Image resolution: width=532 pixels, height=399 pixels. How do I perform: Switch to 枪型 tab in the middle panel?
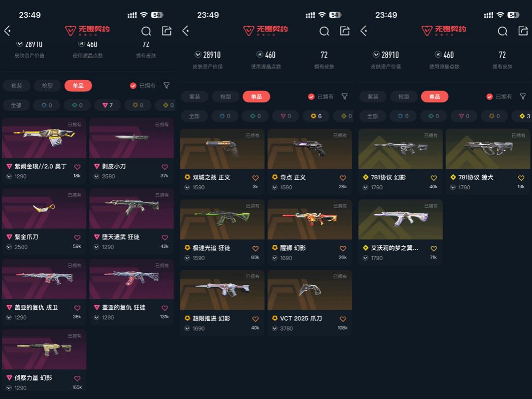[x=225, y=97]
